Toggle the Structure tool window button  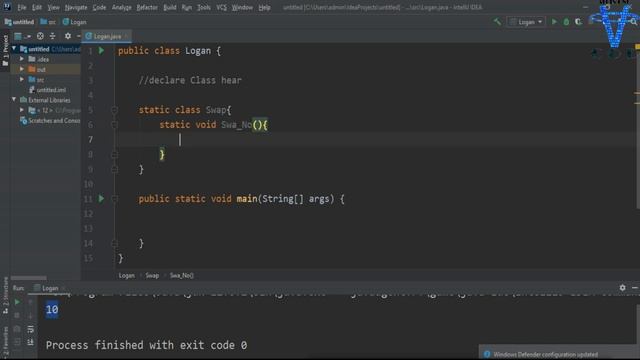point(5,295)
